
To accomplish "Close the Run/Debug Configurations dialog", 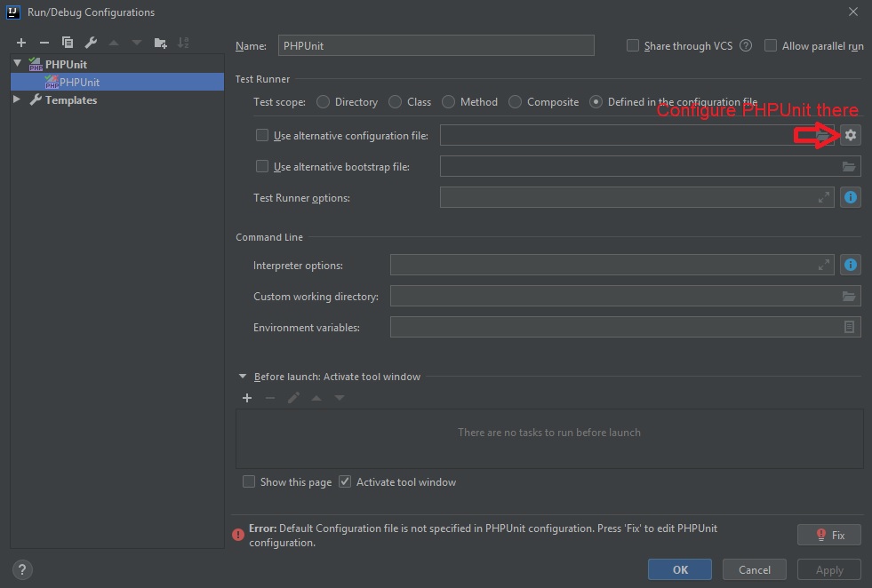I will pos(853,12).
